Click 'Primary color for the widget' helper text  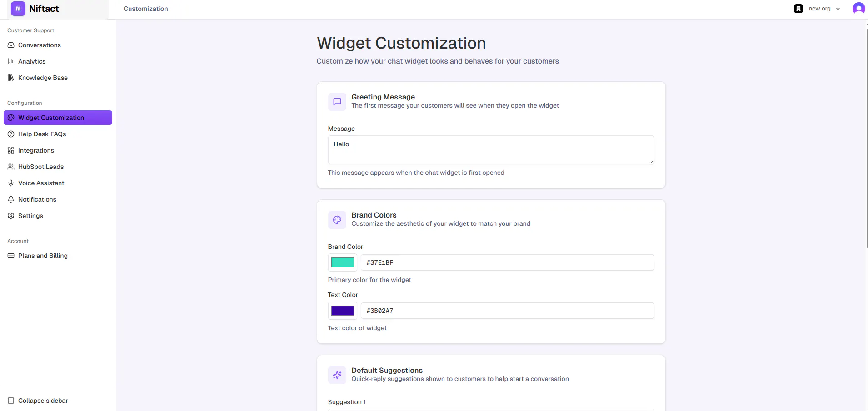pos(369,280)
